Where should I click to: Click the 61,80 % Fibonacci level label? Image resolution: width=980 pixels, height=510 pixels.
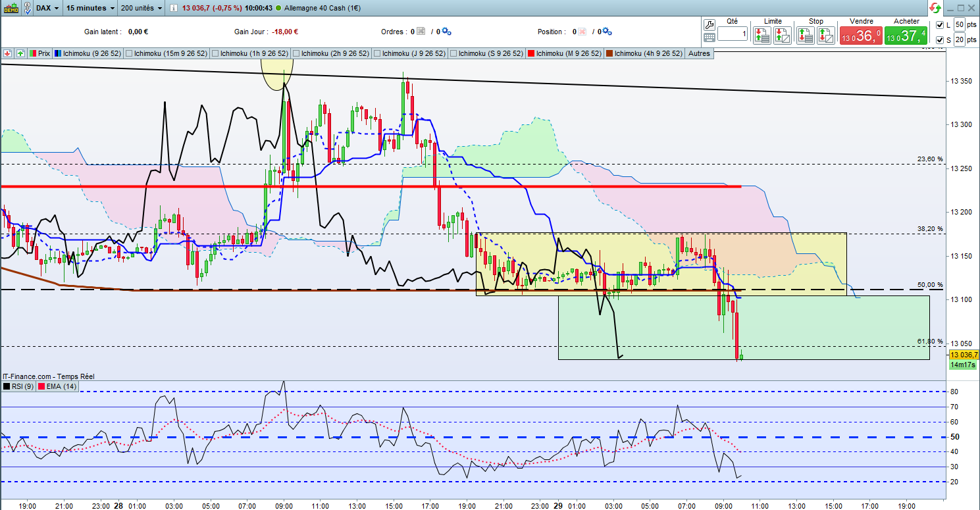[930, 342]
